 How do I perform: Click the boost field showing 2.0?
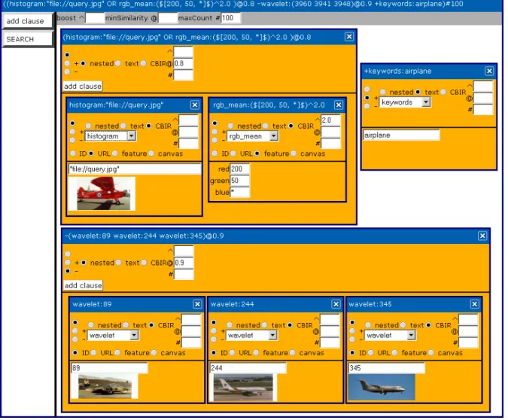tap(331, 120)
